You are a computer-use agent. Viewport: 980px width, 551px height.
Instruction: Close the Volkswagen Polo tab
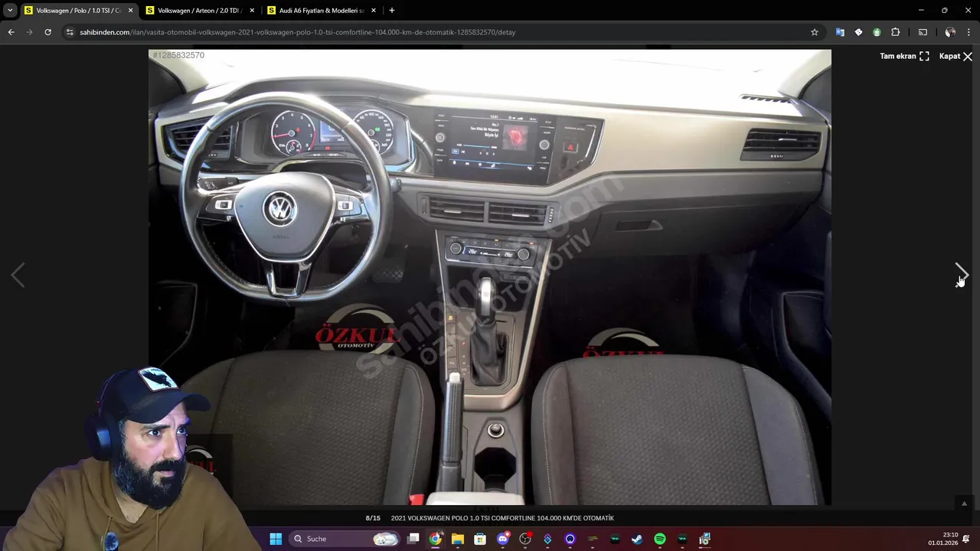[130, 11]
